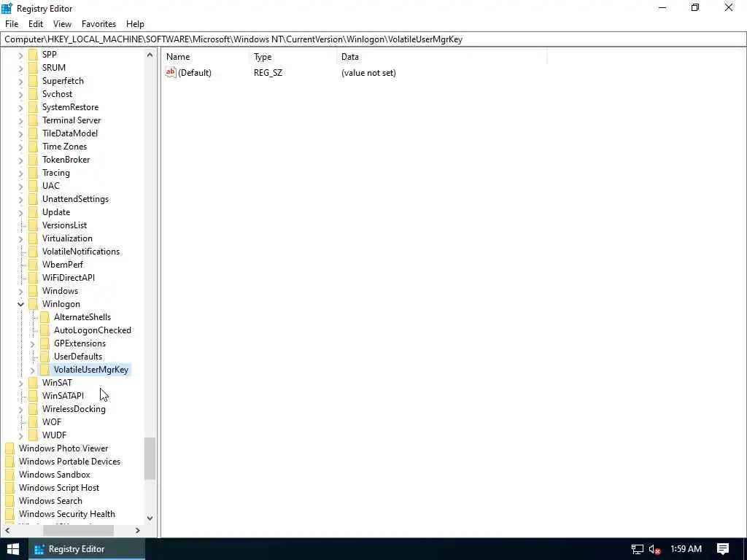Click the horizontal scroll right arrow
This screenshot has height=560, width=747.
tap(138, 531)
